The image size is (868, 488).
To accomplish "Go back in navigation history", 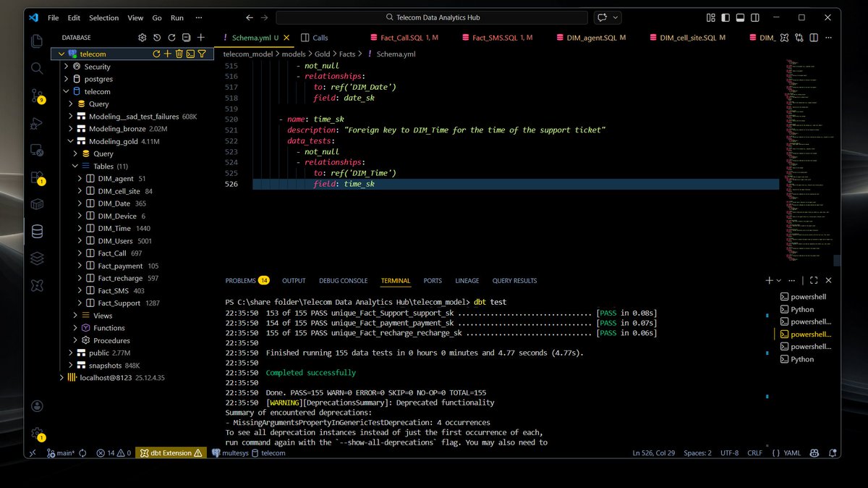I will 249,17.
